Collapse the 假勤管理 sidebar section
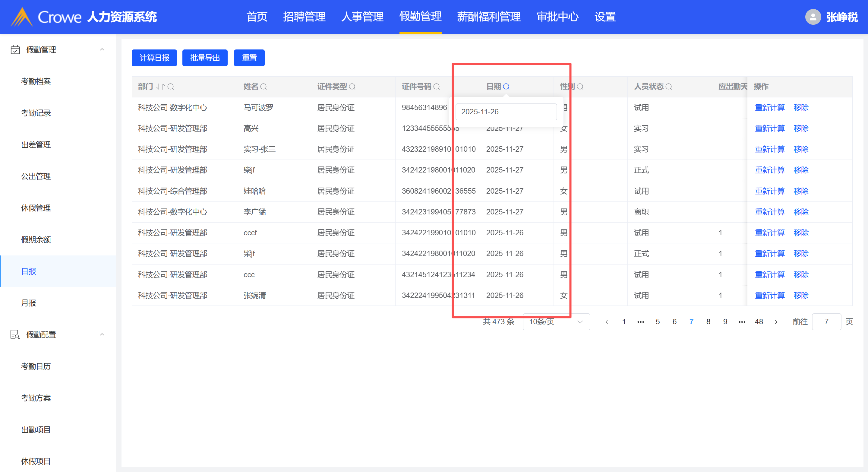Image resolution: width=868 pixels, height=472 pixels. (x=102, y=49)
